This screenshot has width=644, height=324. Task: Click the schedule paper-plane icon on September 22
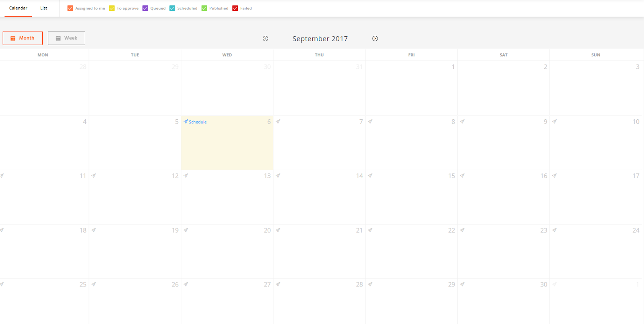(370, 230)
